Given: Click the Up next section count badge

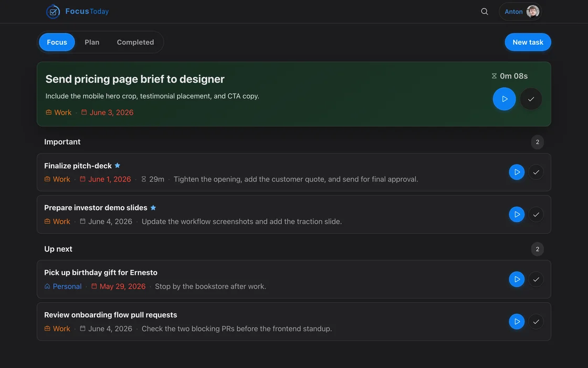Looking at the screenshot, I should pyautogui.click(x=538, y=249).
